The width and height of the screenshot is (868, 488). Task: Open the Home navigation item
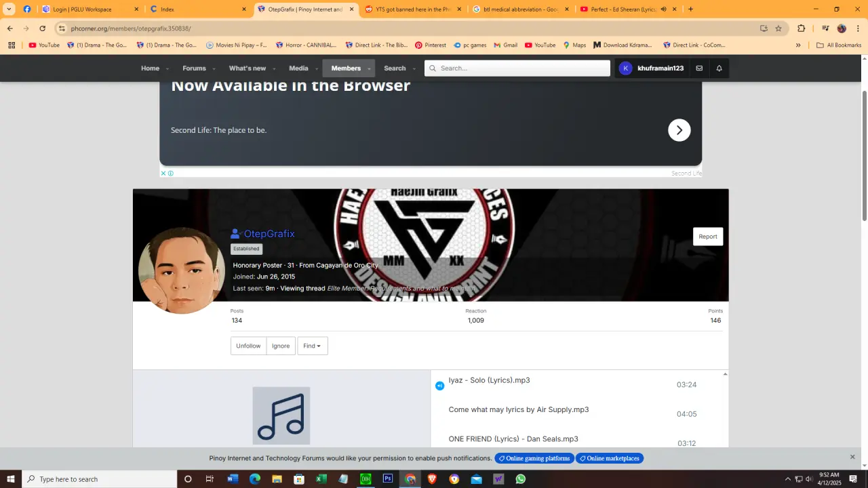150,68
